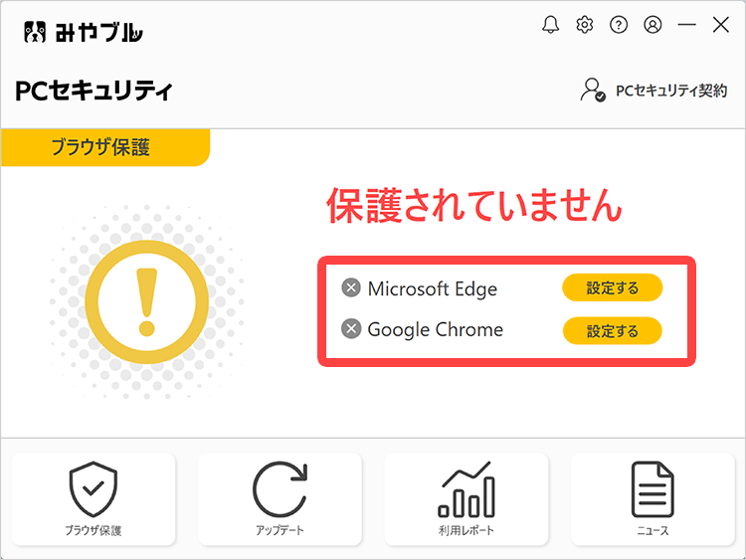Click the みやブル bulldog logo
This screenshot has width=746, height=560.
point(35,33)
